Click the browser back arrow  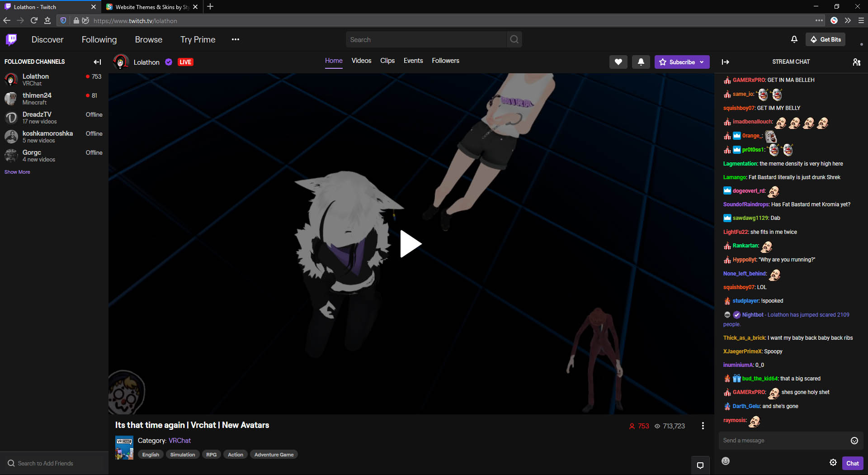click(6, 20)
